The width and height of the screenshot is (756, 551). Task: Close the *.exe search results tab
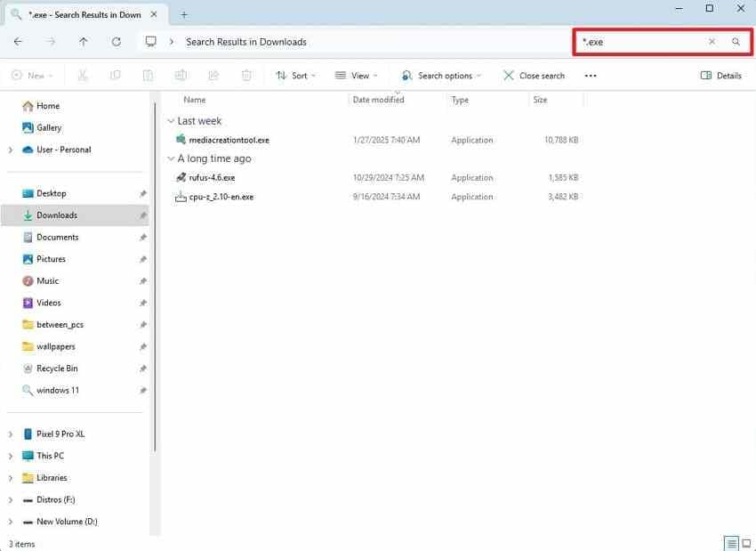tap(154, 14)
